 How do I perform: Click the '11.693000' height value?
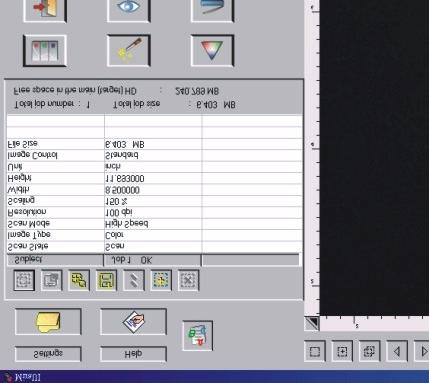click(125, 179)
